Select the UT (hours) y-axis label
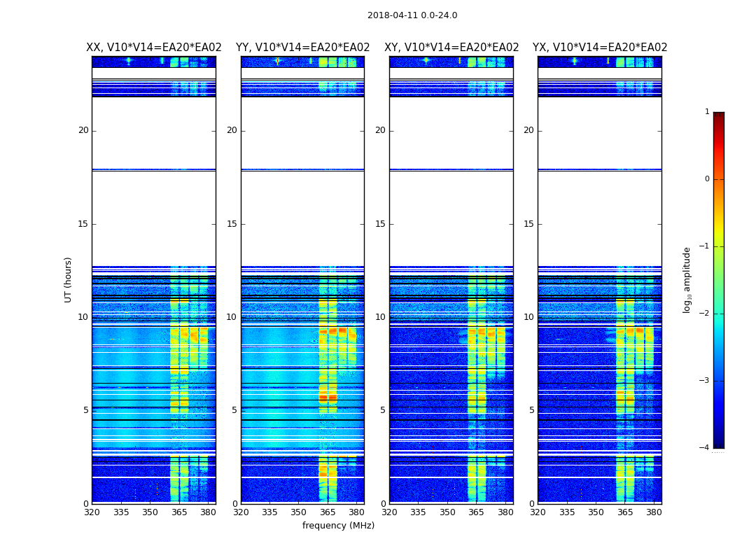This screenshot has width=735, height=560. tap(69, 279)
